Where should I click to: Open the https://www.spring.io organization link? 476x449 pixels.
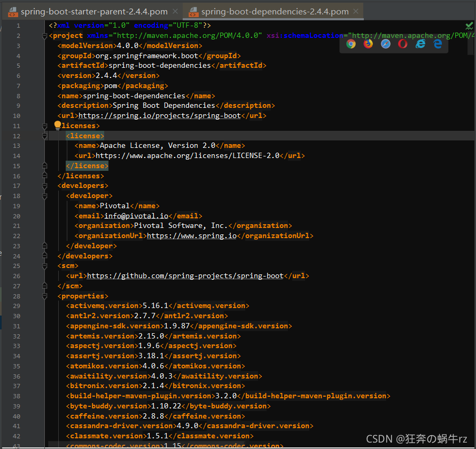pyautogui.click(x=192, y=236)
